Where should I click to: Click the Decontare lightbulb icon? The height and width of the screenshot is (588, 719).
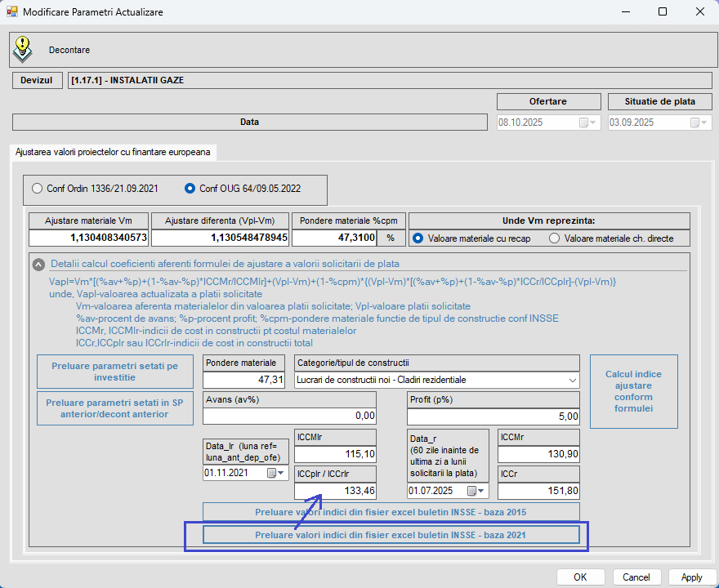(22, 50)
